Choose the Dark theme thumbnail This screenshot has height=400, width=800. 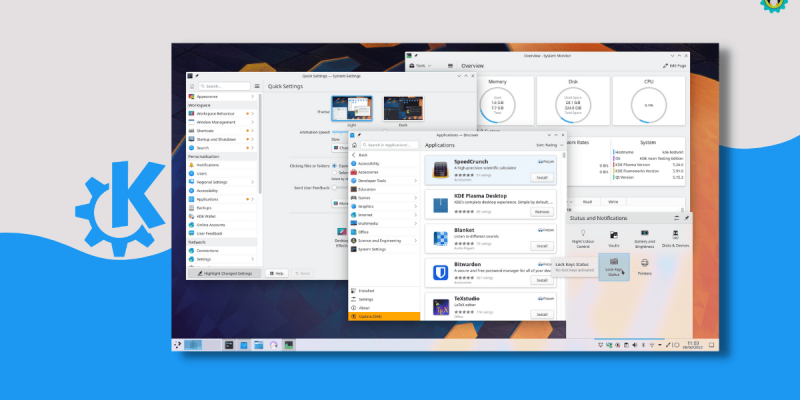click(x=403, y=108)
